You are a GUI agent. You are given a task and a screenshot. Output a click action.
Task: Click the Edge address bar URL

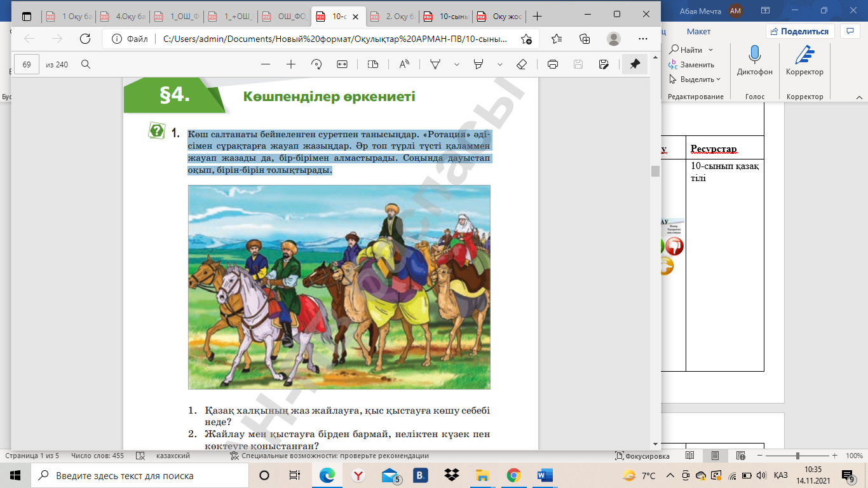click(335, 39)
